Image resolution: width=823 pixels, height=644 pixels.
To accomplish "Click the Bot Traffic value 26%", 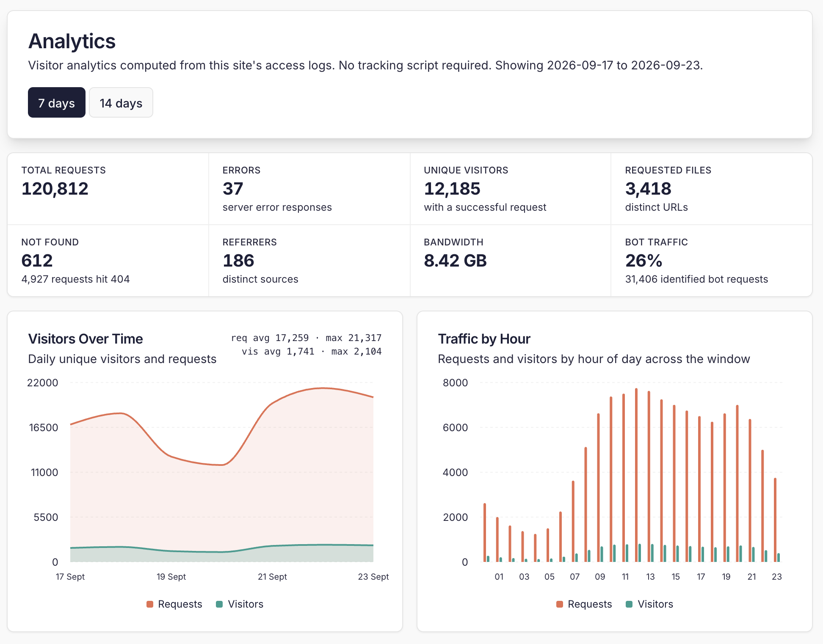I will click(643, 261).
